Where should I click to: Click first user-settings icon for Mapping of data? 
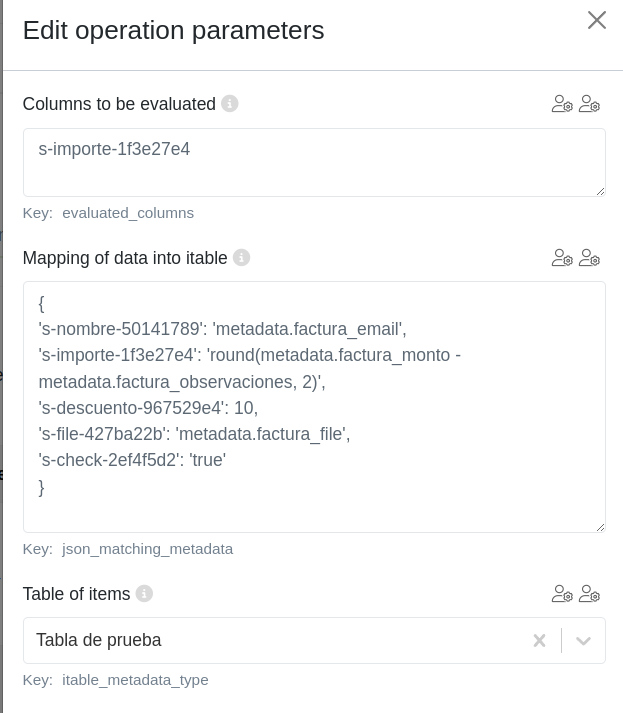(x=562, y=258)
